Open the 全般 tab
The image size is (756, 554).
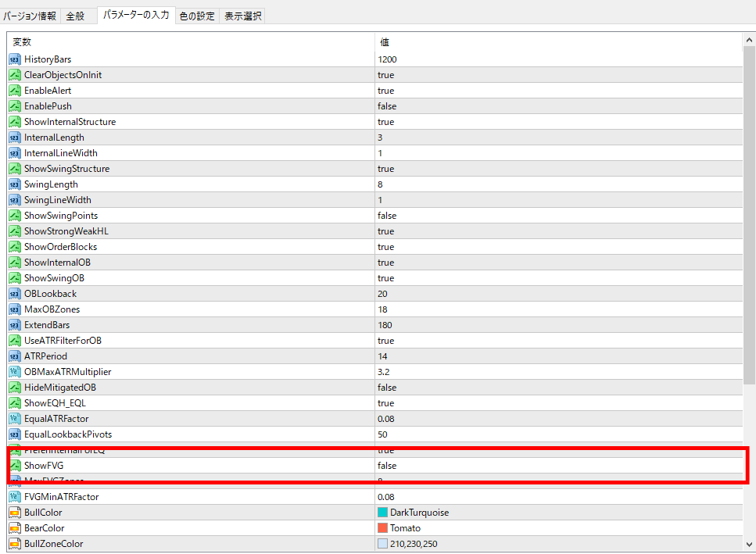75,16
